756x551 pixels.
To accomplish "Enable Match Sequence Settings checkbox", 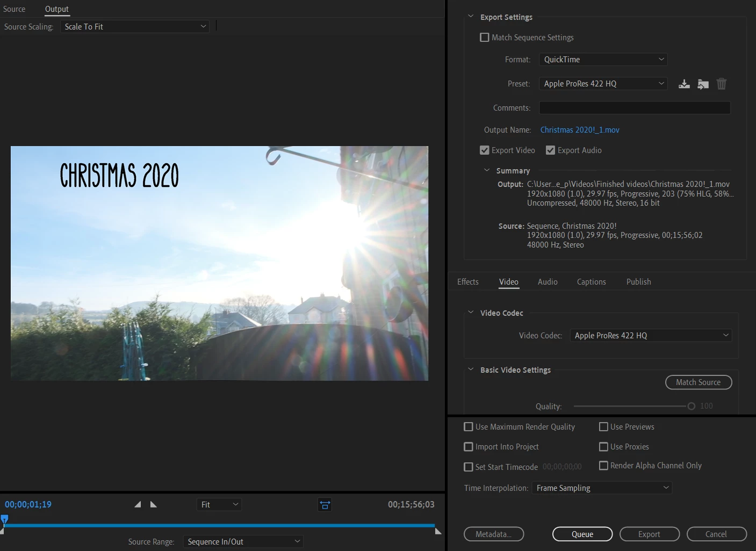I will coord(485,38).
